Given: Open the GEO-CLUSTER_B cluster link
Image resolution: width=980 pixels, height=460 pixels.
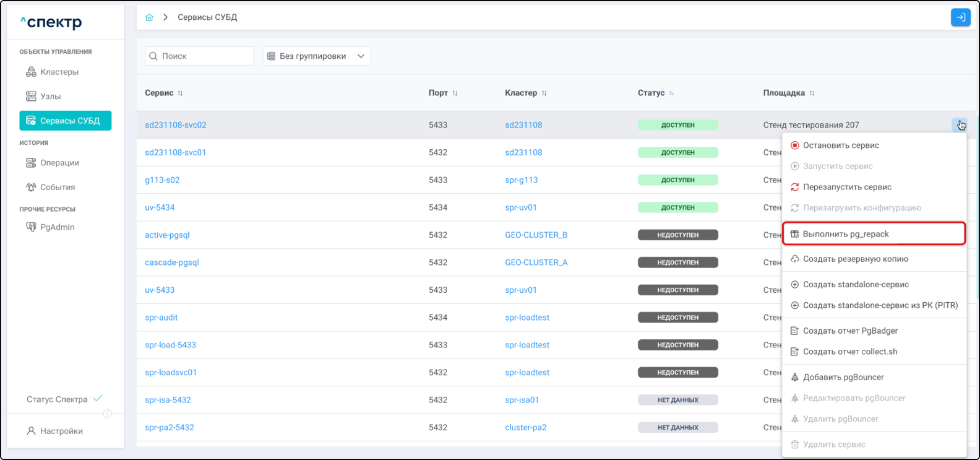Looking at the screenshot, I should [x=536, y=235].
